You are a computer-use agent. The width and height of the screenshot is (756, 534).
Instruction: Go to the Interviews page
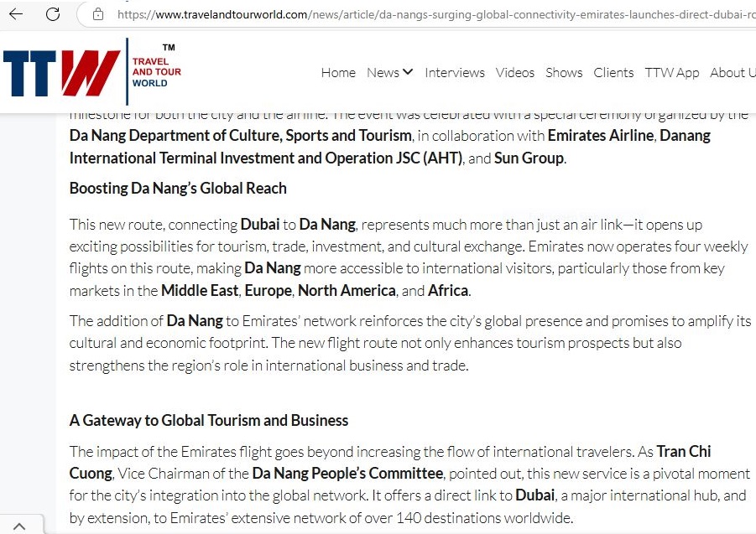click(454, 73)
